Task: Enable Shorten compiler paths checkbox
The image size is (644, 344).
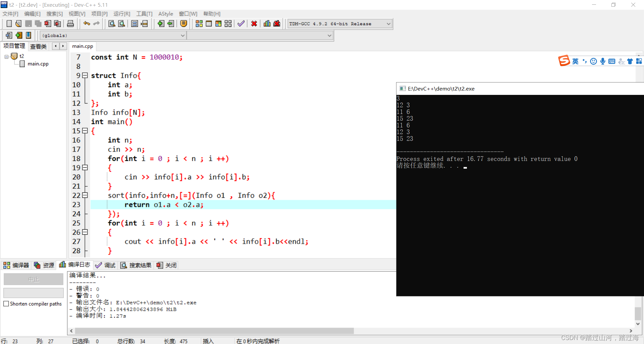Action: (x=6, y=304)
